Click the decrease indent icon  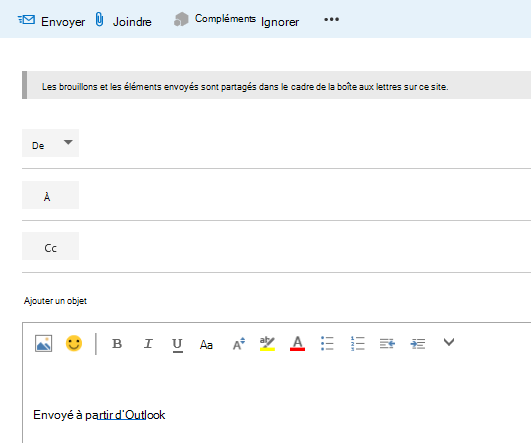click(387, 344)
